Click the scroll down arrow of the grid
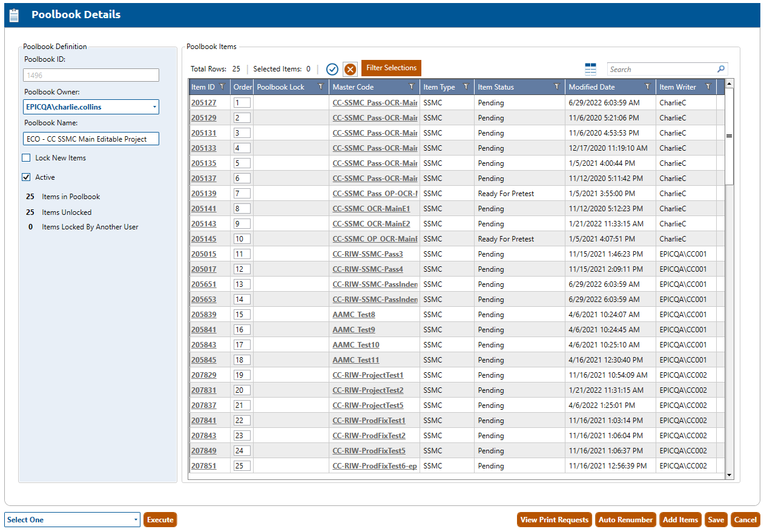764x532 pixels. (x=729, y=476)
